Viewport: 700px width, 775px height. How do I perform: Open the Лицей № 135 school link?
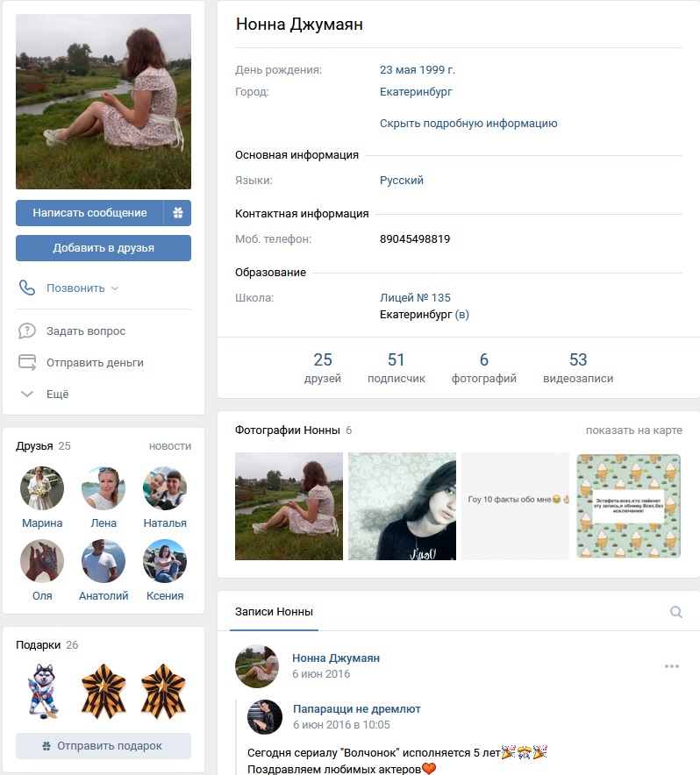[x=415, y=297]
